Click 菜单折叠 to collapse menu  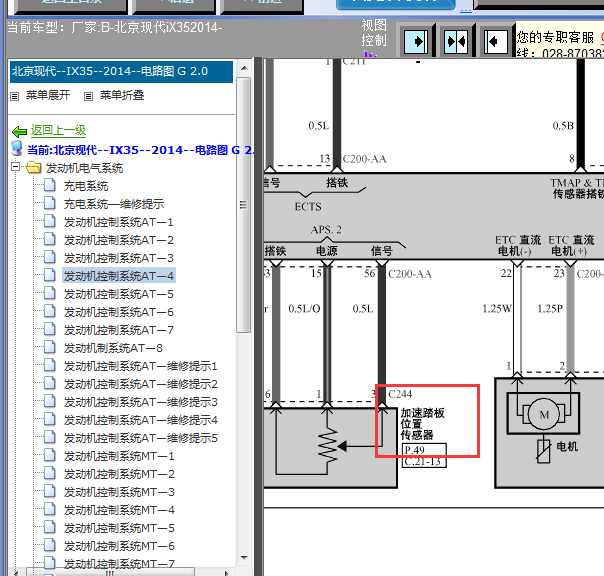pos(122,95)
